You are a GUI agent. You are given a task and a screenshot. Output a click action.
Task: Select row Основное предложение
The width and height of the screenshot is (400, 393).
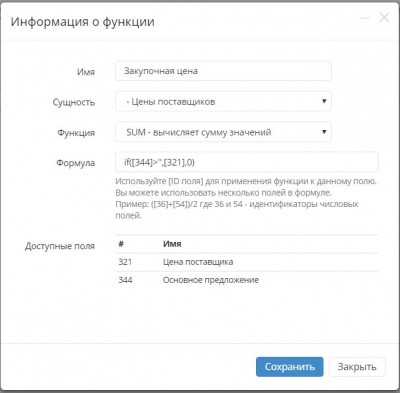[x=247, y=280]
